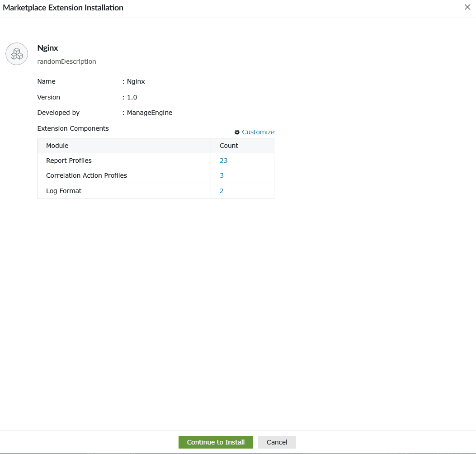Image resolution: width=476 pixels, height=454 pixels.
Task: Click the Extension Components label
Action: tap(73, 128)
